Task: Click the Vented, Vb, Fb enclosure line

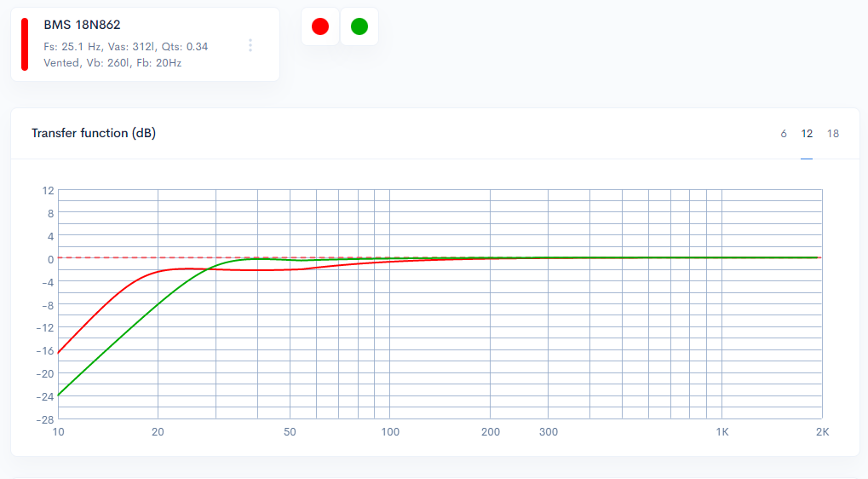Action: 112,63
